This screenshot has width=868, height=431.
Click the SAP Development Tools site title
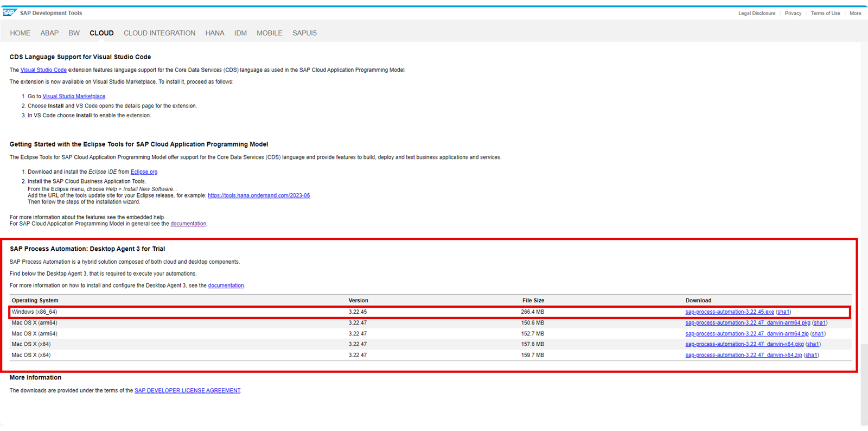point(51,13)
